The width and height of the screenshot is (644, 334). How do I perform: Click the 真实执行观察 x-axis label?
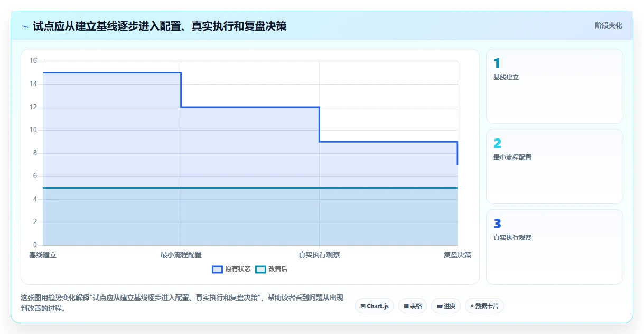pos(319,255)
